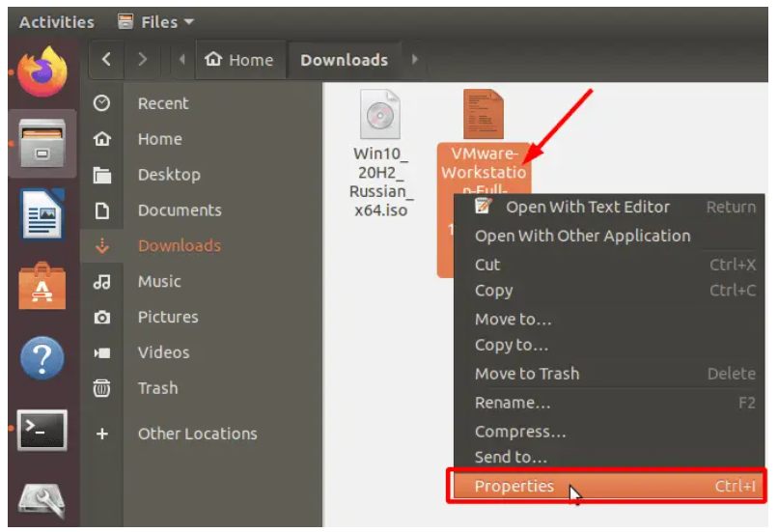
Task: Select Recent in the sidebar
Action: click(x=163, y=103)
